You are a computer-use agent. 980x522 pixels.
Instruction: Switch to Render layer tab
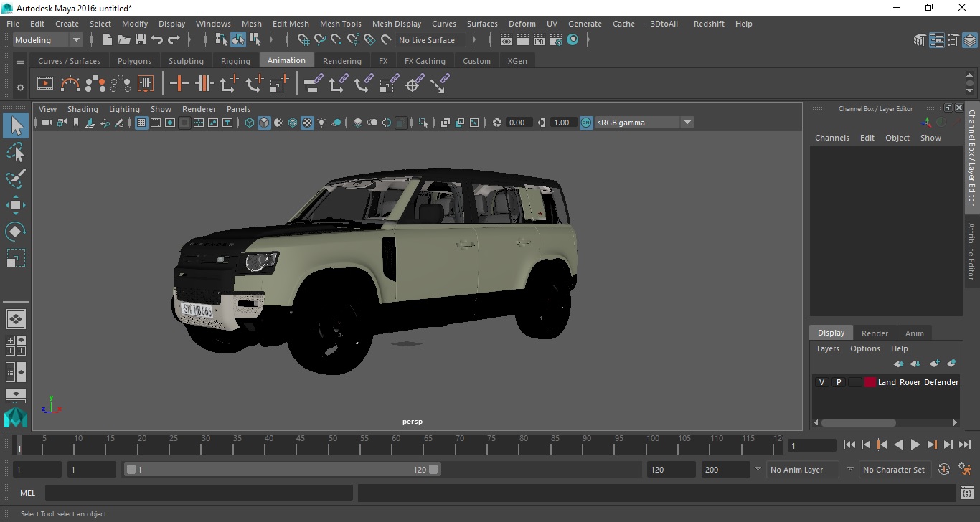point(875,333)
